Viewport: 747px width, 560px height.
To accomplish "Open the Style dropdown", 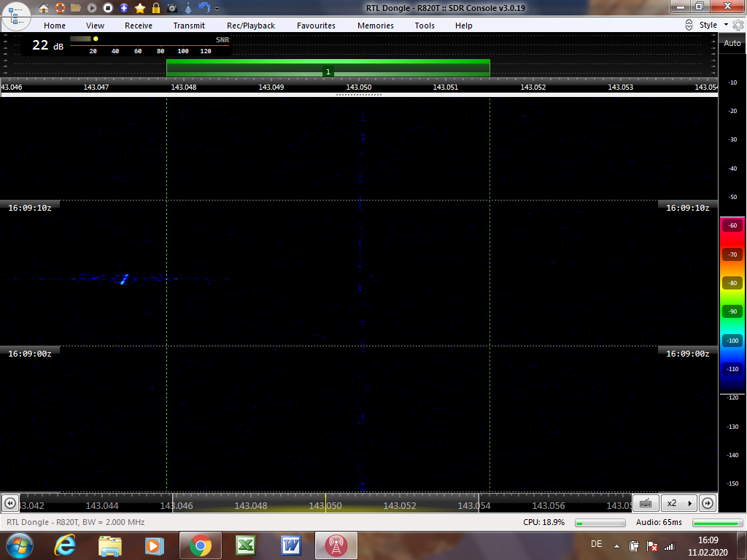I will pyautogui.click(x=713, y=25).
